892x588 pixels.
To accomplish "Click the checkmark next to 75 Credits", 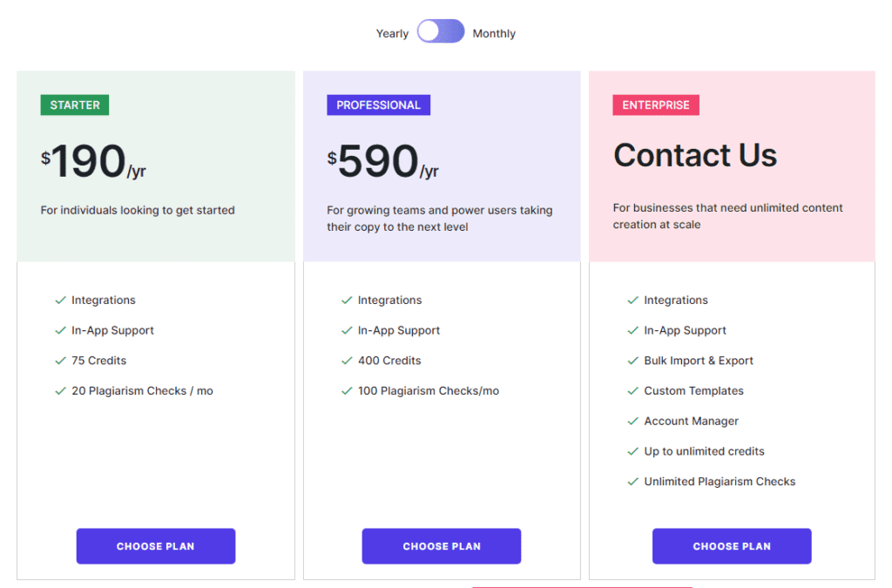I will tap(60, 361).
